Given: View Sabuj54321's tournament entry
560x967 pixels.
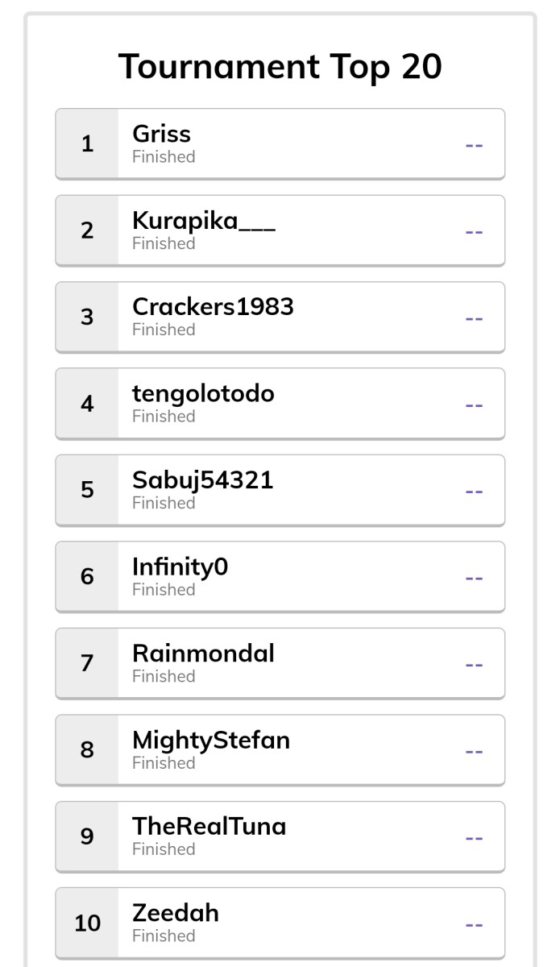Looking at the screenshot, I should 280,490.
